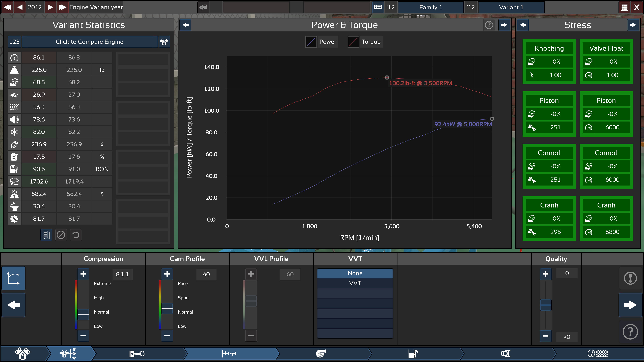The width and height of the screenshot is (644, 362).
Task: Step the year back by one
Action: tap(20, 7)
